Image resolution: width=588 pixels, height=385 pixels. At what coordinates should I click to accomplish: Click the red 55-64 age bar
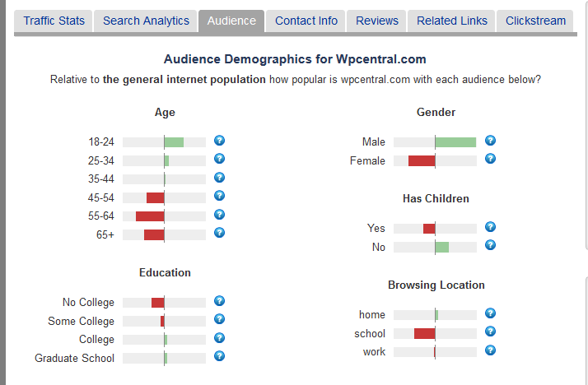150,216
